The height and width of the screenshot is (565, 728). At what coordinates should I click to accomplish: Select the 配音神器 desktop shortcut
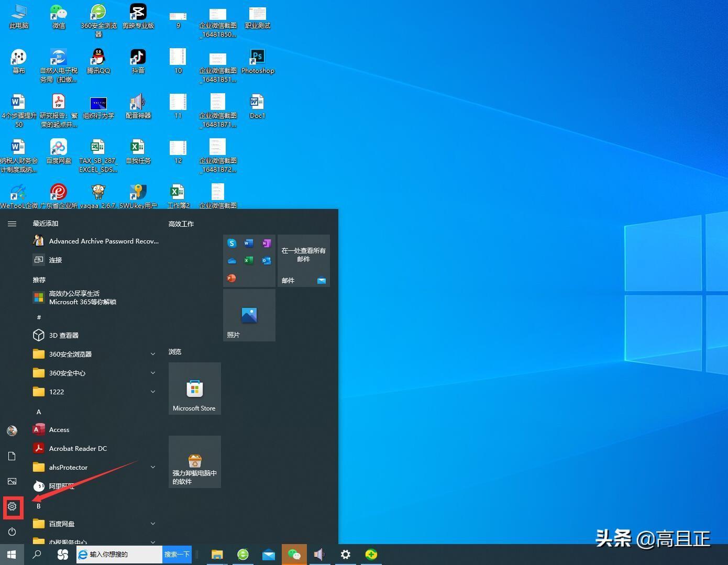138,106
